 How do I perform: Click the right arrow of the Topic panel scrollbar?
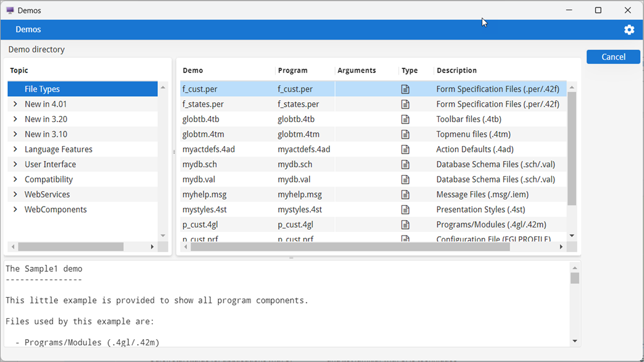pyautogui.click(x=153, y=246)
